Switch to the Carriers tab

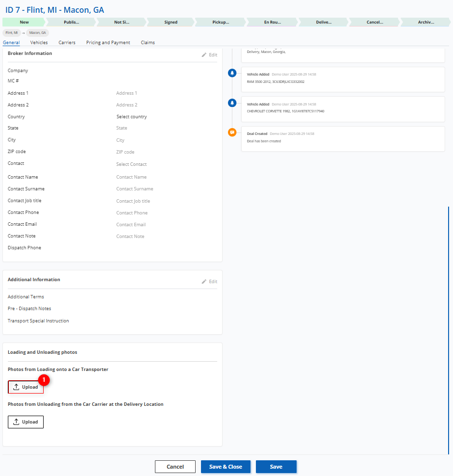point(67,43)
